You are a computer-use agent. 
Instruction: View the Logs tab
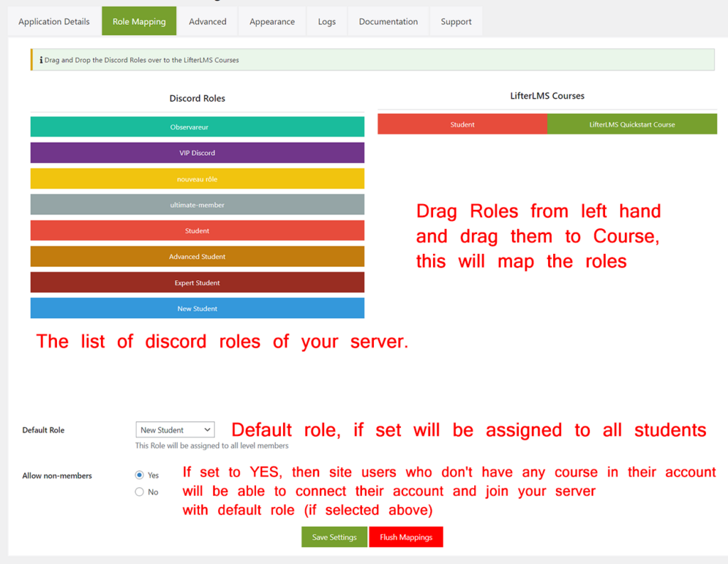click(x=327, y=21)
